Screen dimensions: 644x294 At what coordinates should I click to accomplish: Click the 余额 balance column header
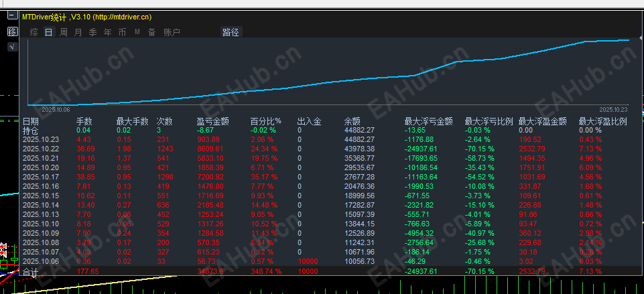352,121
